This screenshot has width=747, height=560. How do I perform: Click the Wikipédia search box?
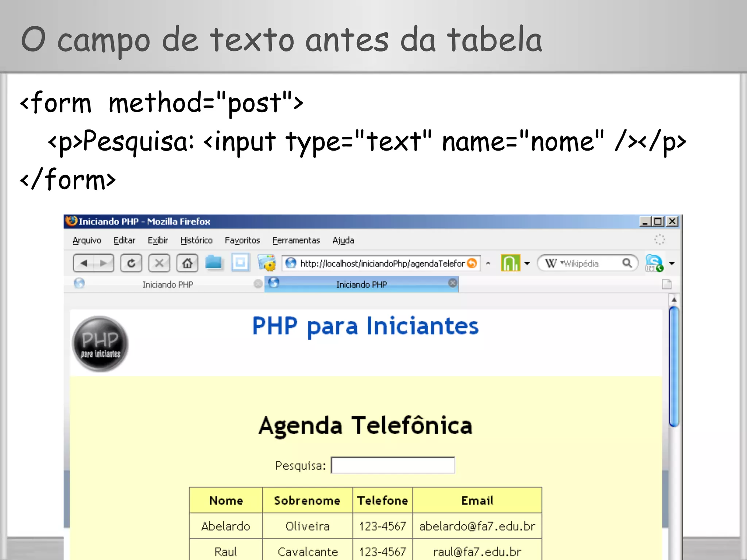(x=588, y=263)
